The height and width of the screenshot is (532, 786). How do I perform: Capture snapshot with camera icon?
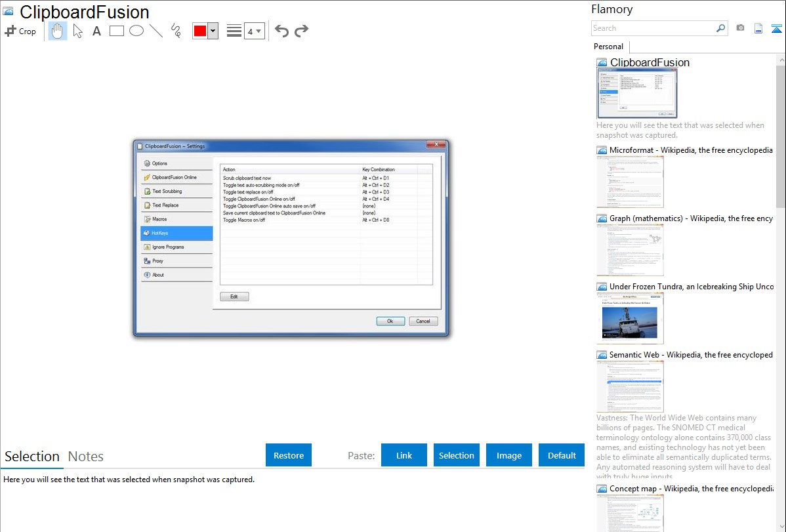click(740, 28)
